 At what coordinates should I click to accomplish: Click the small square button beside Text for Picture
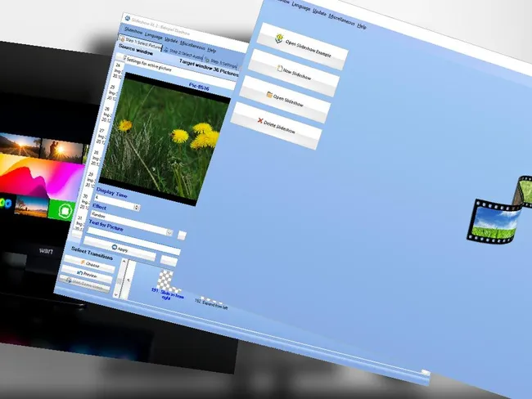[182, 235]
